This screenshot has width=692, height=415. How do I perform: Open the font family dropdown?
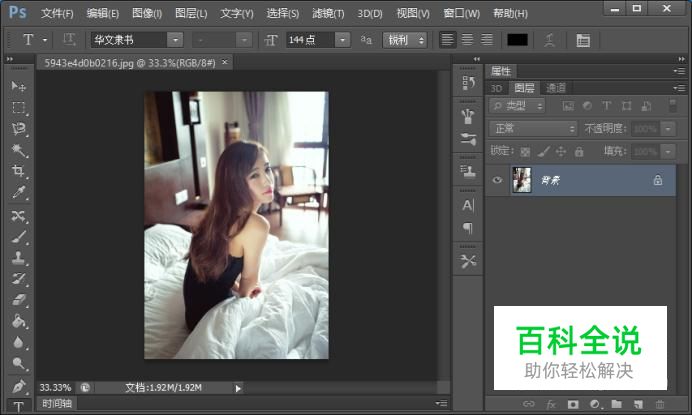(x=175, y=40)
